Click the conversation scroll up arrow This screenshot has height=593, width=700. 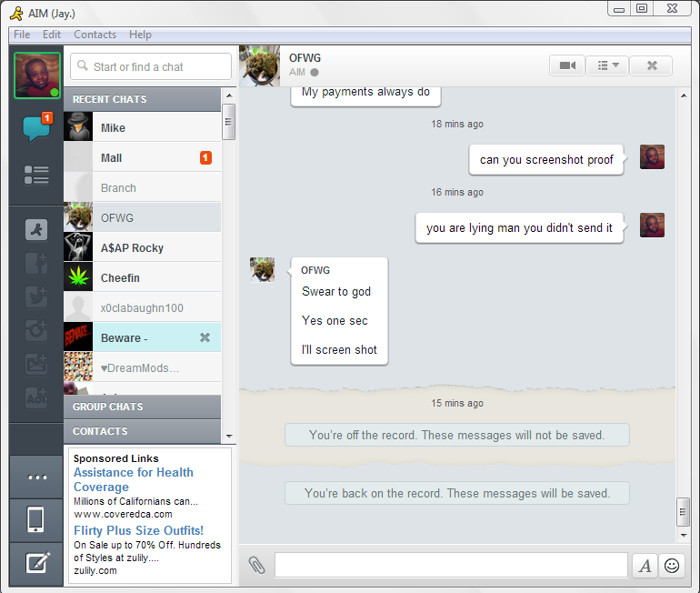684,95
